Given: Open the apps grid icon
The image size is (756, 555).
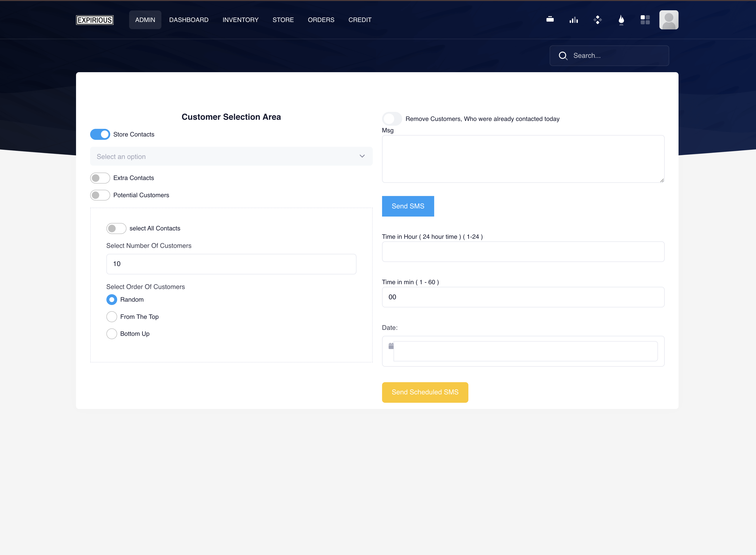Looking at the screenshot, I should click(645, 20).
